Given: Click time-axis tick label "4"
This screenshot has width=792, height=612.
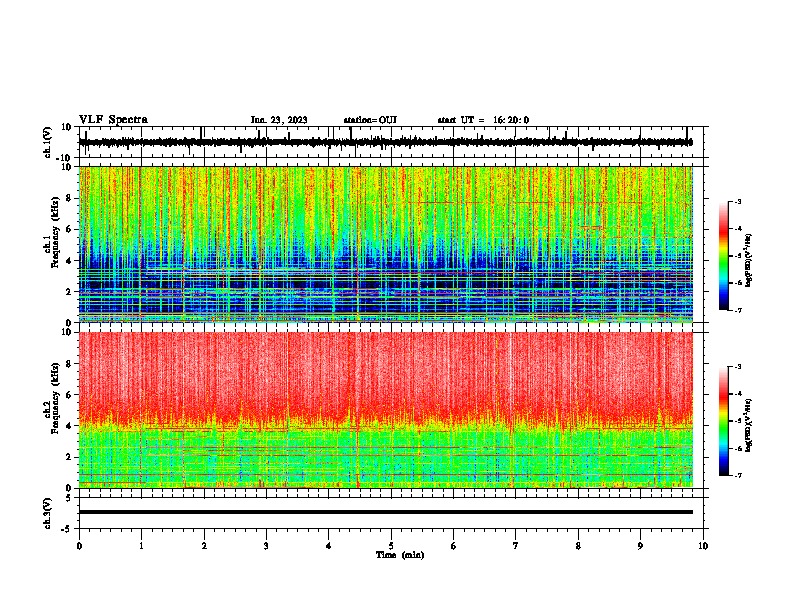Looking at the screenshot, I should 329,546.
